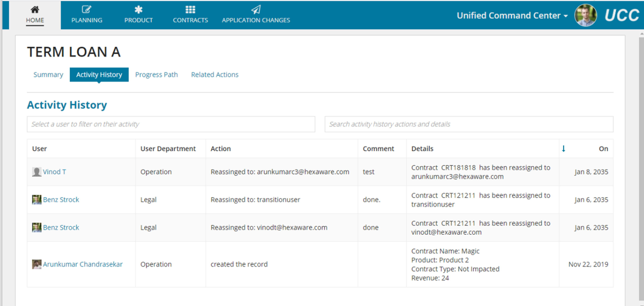The width and height of the screenshot is (644, 306).
Task: Click the Action column header
Action: tap(221, 149)
